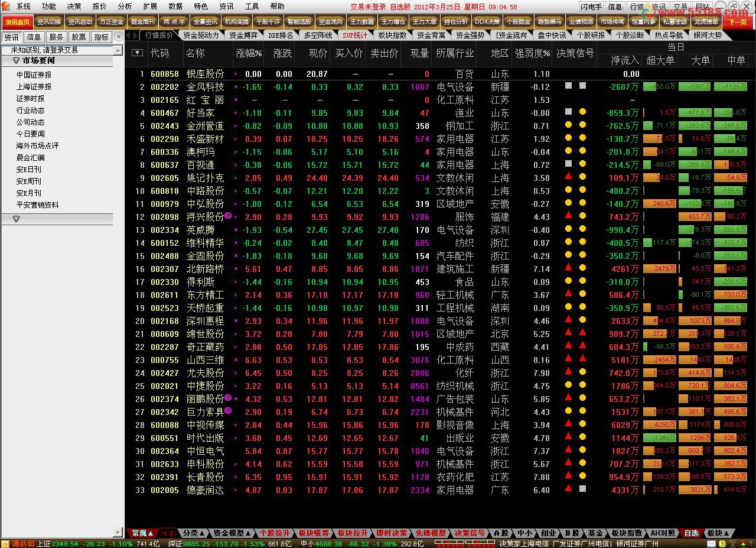The width and height of the screenshot is (756, 548).
Task: Open the 资金模型 bottom tab menu
Action: [233, 533]
